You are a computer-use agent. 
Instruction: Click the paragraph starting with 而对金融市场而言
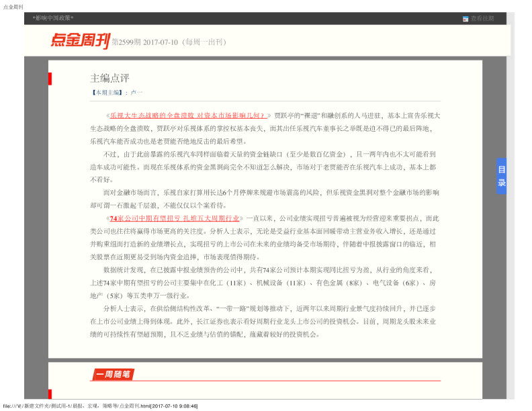point(265,198)
